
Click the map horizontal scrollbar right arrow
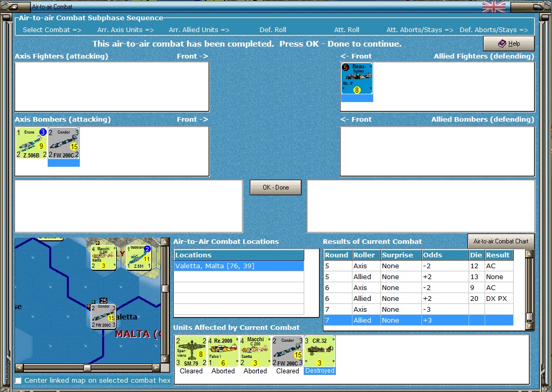pos(157,368)
